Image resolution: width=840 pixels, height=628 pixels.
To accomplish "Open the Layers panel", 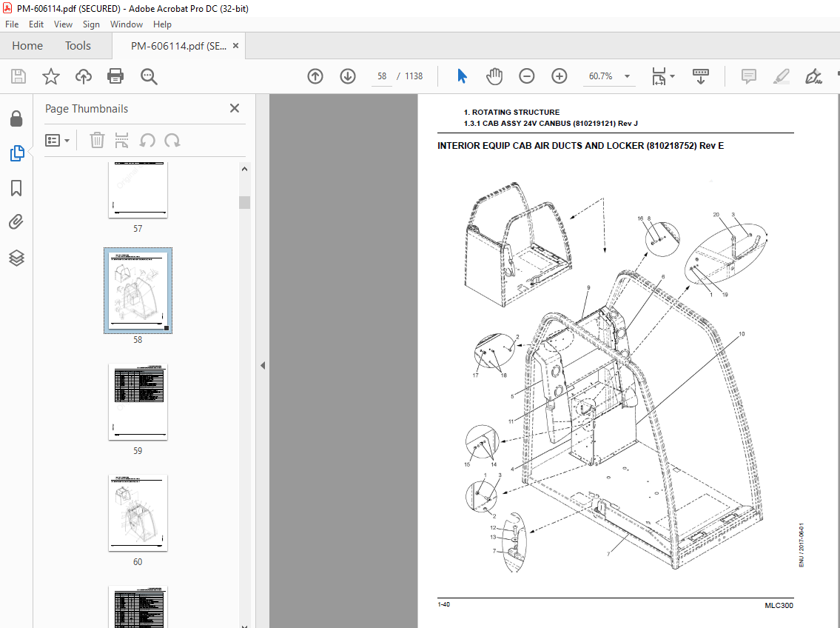I will click(x=16, y=258).
